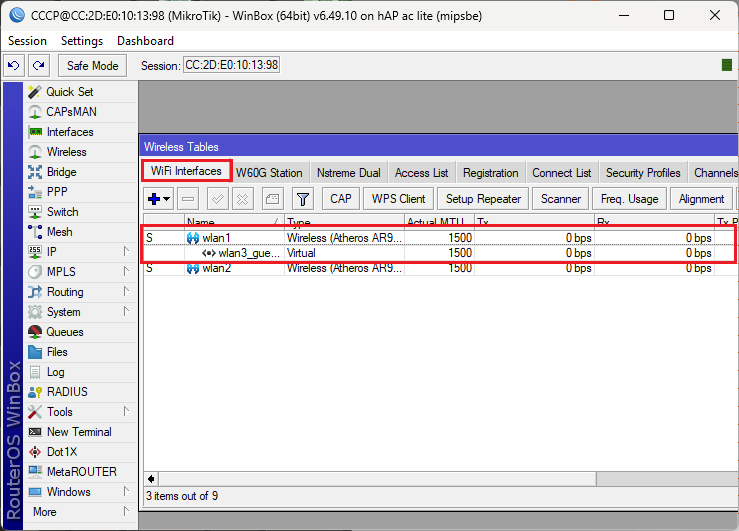Select the wlan2 interface row
Screen dimensions: 739x531
(440, 268)
